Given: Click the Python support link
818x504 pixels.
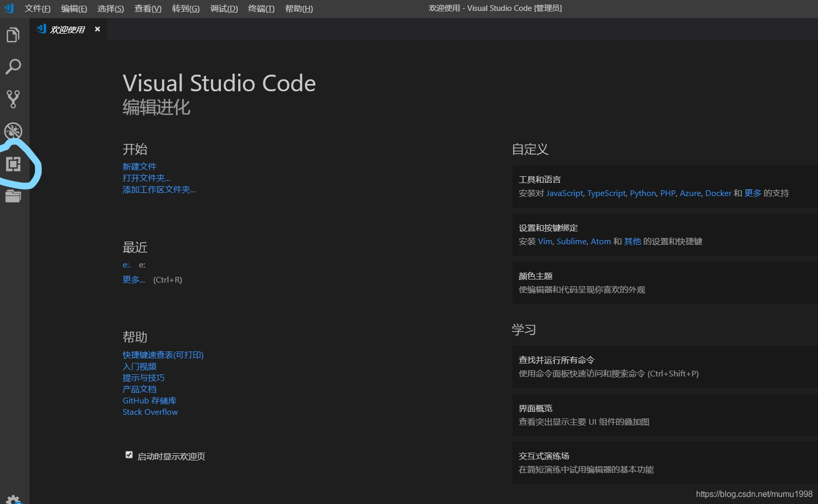Looking at the screenshot, I should 643,193.
